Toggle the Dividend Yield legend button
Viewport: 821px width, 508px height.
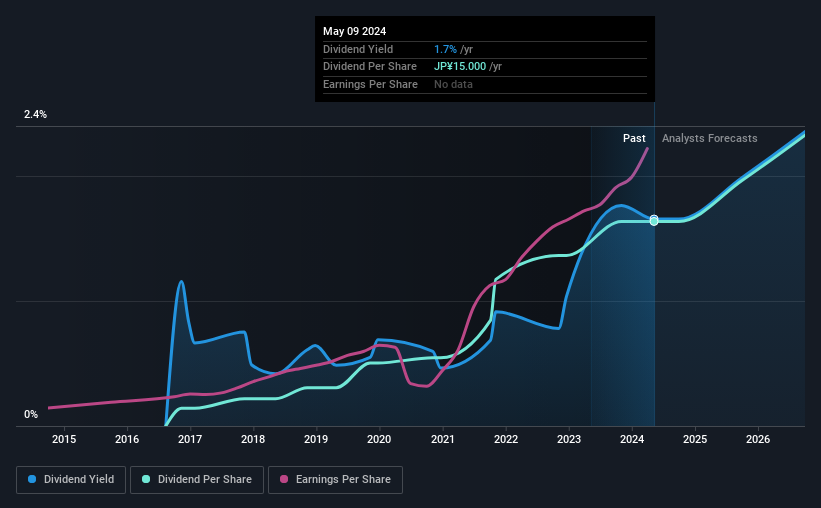(x=71, y=480)
